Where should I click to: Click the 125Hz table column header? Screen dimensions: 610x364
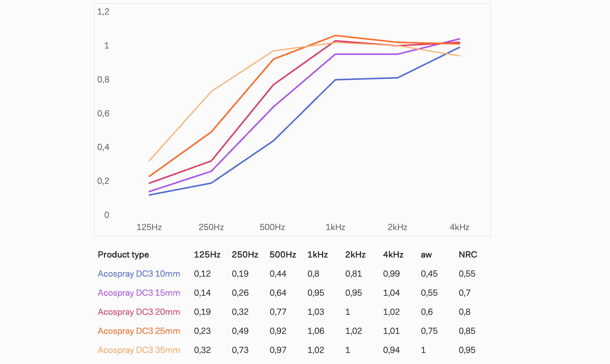click(207, 254)
